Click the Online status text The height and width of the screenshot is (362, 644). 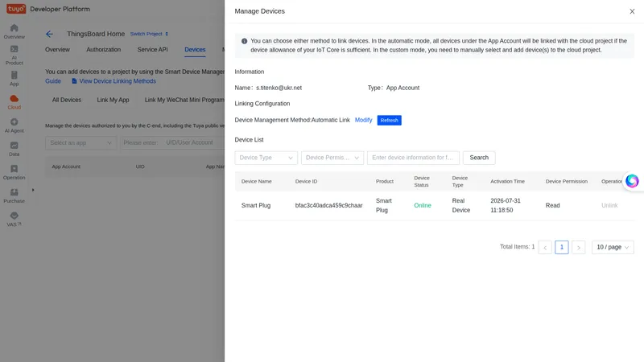[423, 205]
